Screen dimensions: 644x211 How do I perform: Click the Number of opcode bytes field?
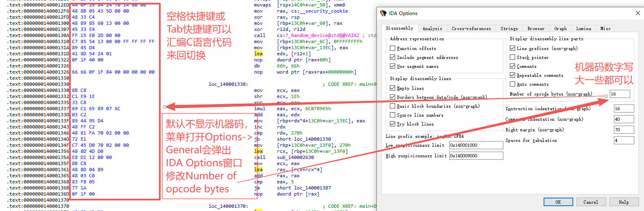(x=620, y=94)
